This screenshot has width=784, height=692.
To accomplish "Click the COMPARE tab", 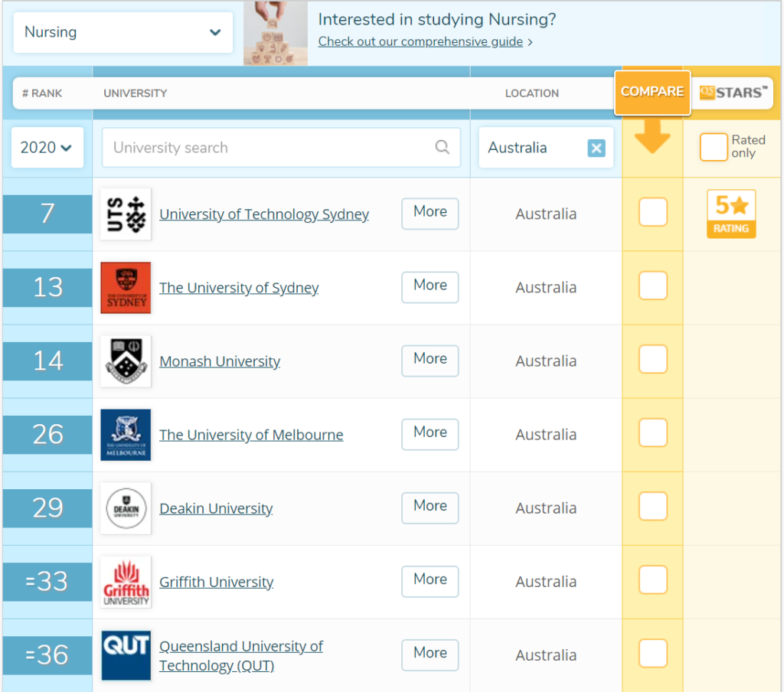I will pyautogui.click(x=652, y=92).
